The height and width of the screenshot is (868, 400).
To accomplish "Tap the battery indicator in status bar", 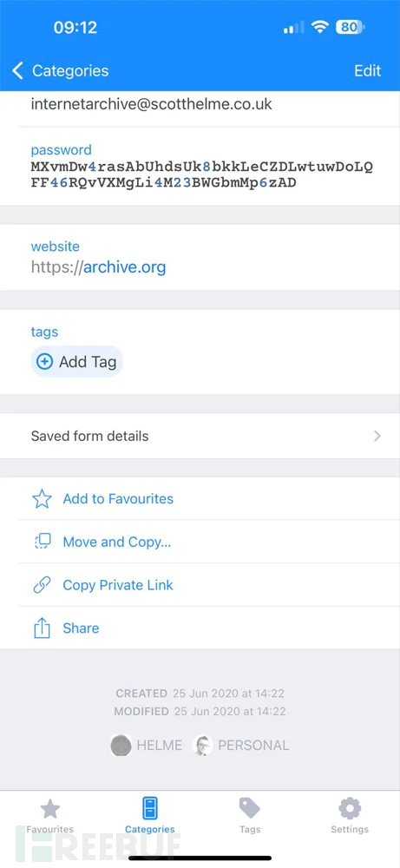I will (x=350, y=27).
